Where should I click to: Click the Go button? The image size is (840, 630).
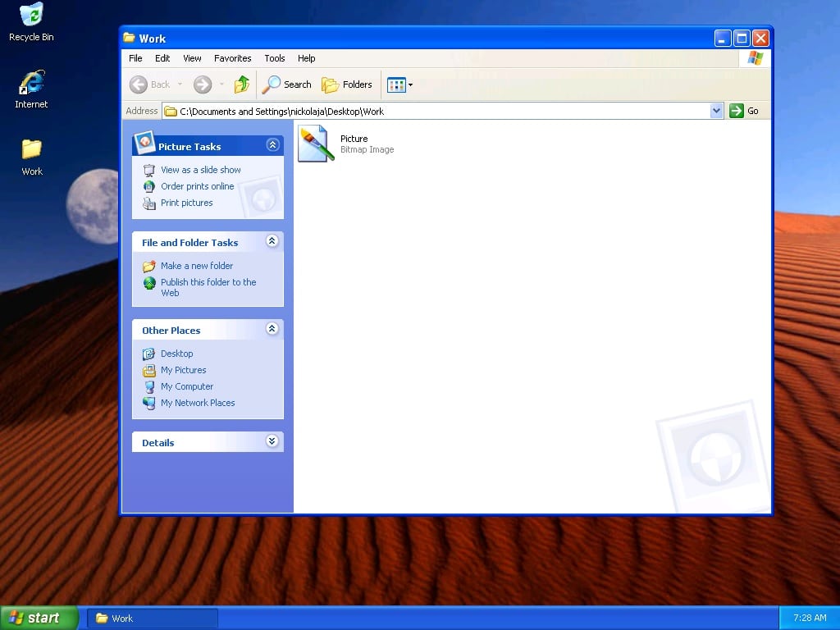coord(745,110)
